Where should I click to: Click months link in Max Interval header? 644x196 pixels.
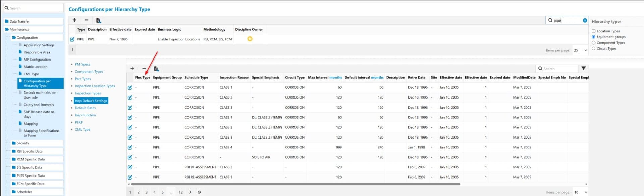tap(335, 78)
